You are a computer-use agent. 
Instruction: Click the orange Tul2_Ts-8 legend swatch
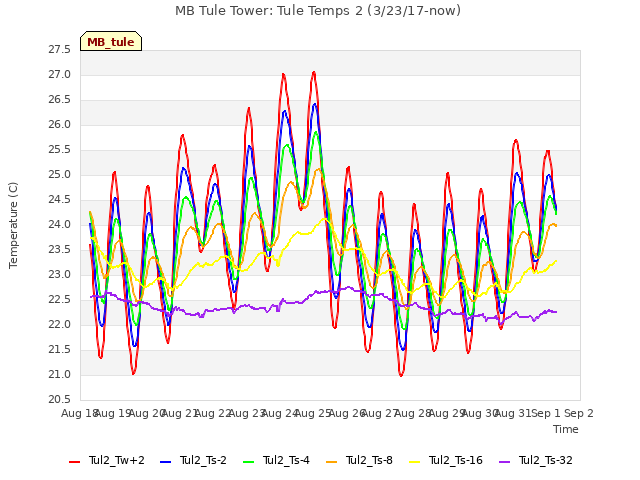tap(332, 462)
